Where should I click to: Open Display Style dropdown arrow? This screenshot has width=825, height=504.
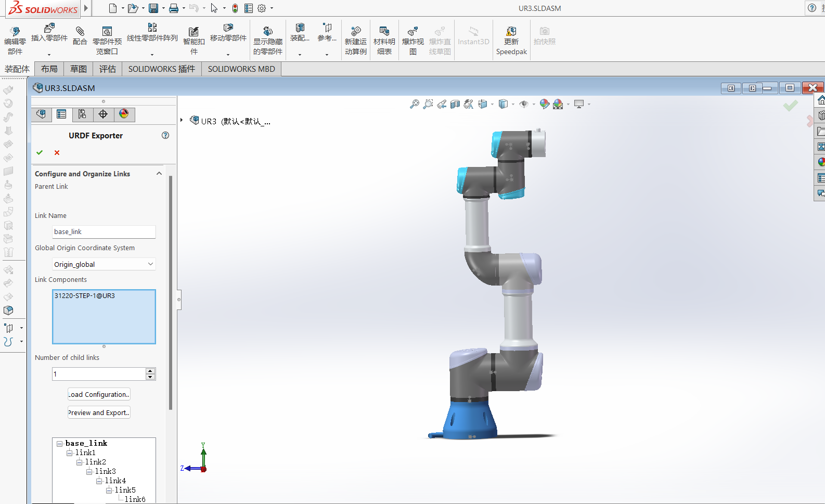(x=513, y=105)
